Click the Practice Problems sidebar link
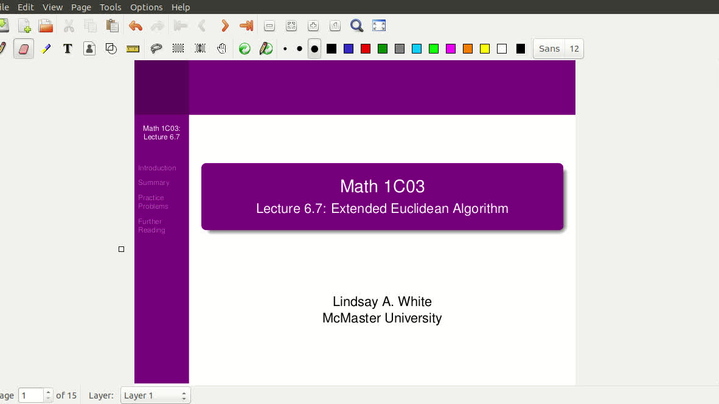719x404 pixels. click(x=153, y=202)
